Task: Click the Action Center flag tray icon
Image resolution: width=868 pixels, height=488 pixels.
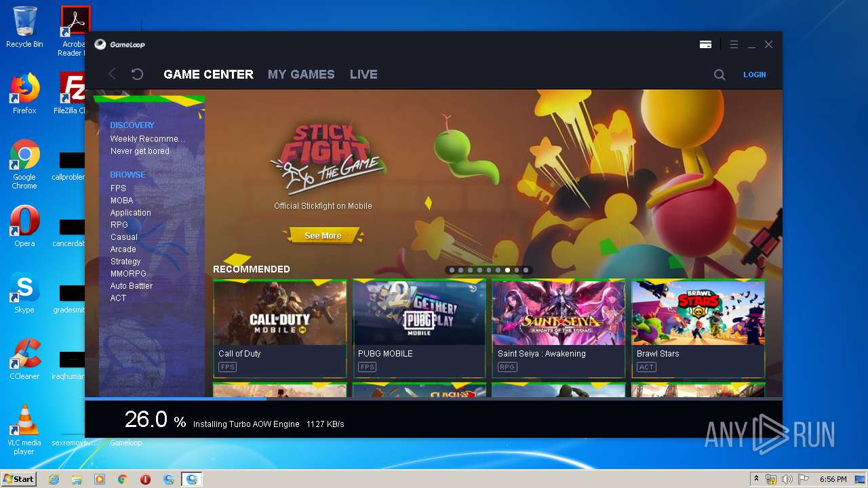Action: pos(803,479)
